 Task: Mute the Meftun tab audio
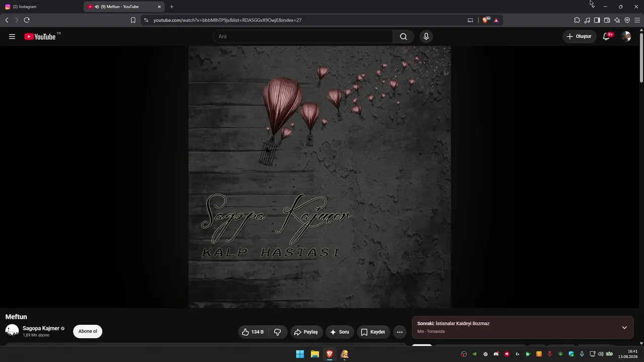(x=97, y=7)
